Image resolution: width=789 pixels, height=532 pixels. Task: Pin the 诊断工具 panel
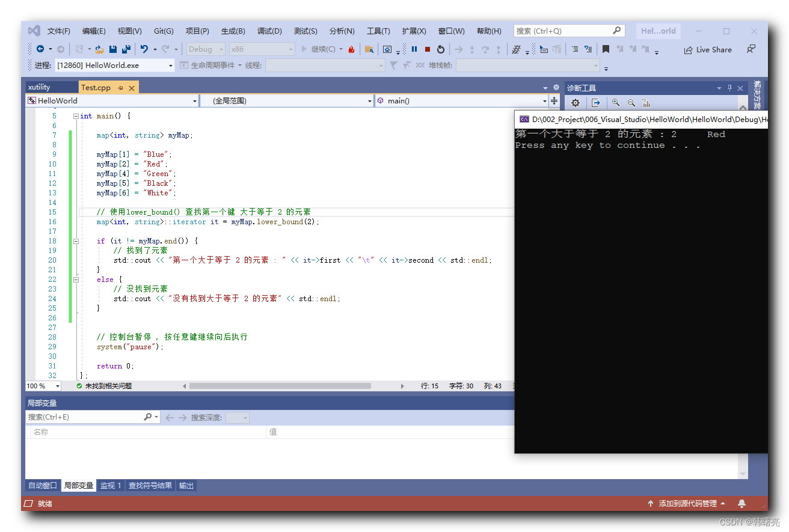pyautogui.click(x=729, y=87)
